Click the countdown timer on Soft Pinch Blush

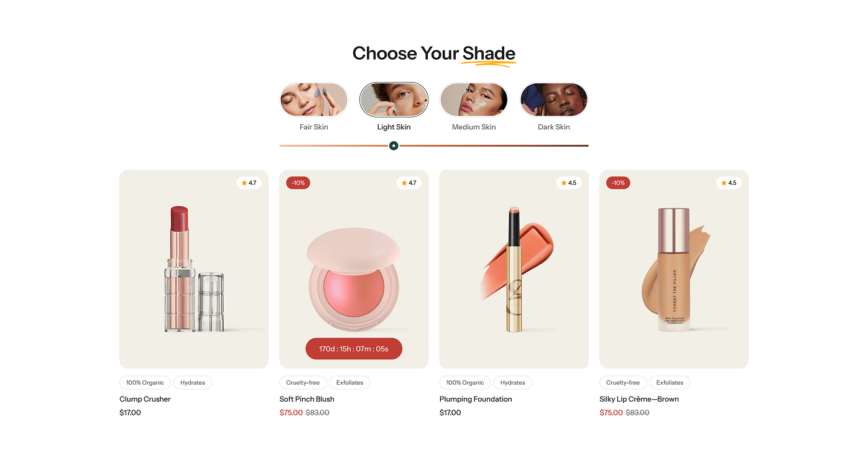click(354, 349)
